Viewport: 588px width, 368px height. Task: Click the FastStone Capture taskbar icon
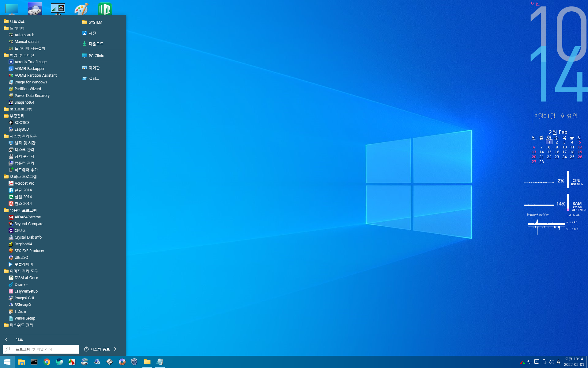[72, 362]
